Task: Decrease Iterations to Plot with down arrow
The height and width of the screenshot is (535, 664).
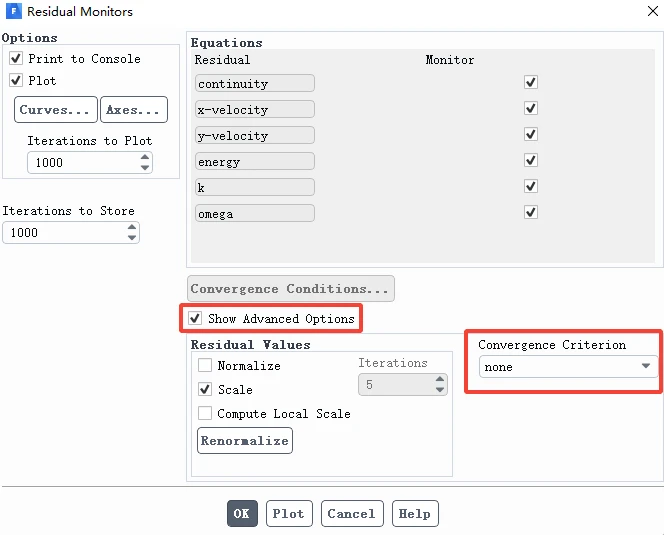Action: click(x=145, y=167)
